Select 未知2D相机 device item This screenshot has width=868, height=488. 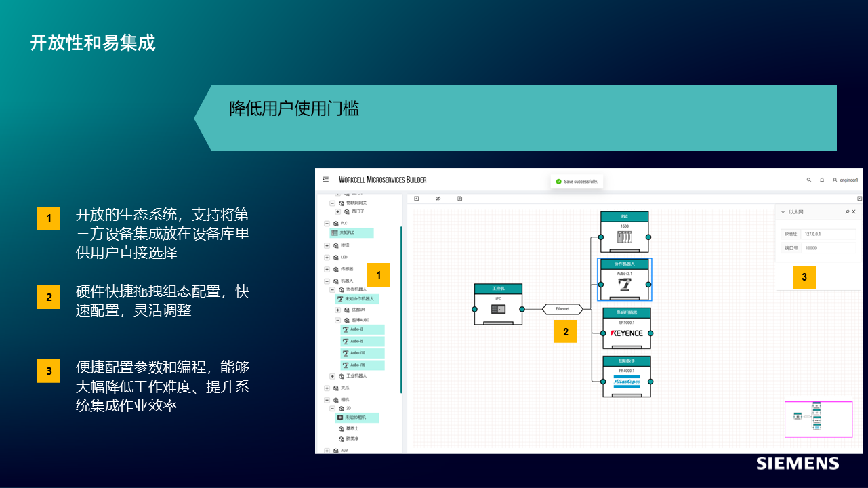[x=357, y=418]
